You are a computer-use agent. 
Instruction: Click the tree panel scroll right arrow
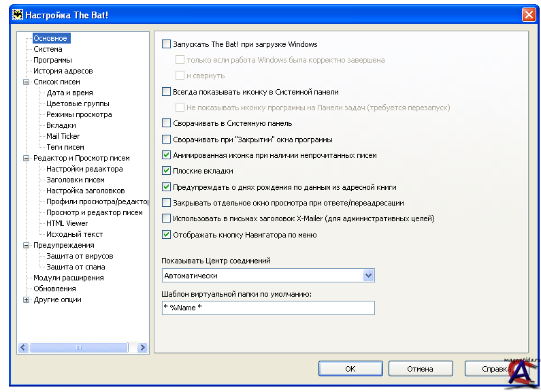click(x=142, y=347)
